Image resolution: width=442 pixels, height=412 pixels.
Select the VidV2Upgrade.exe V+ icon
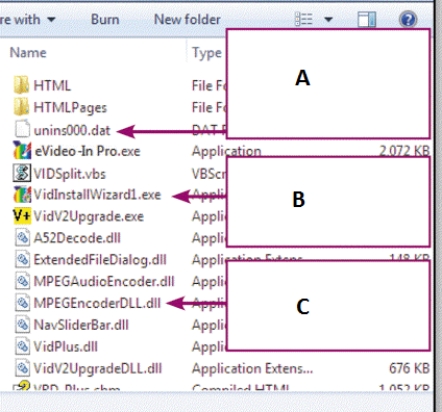click(x=22, y=216)
